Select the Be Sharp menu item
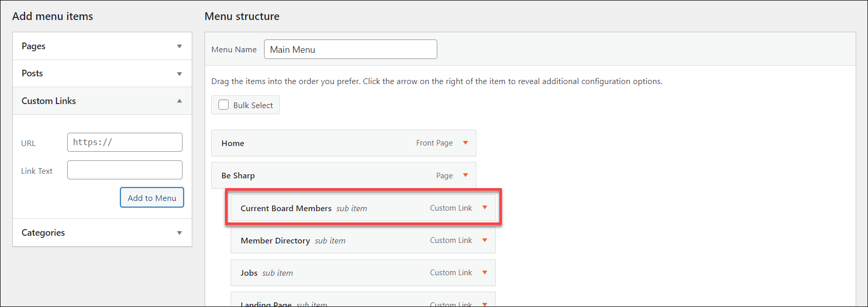 coord(238,176)
